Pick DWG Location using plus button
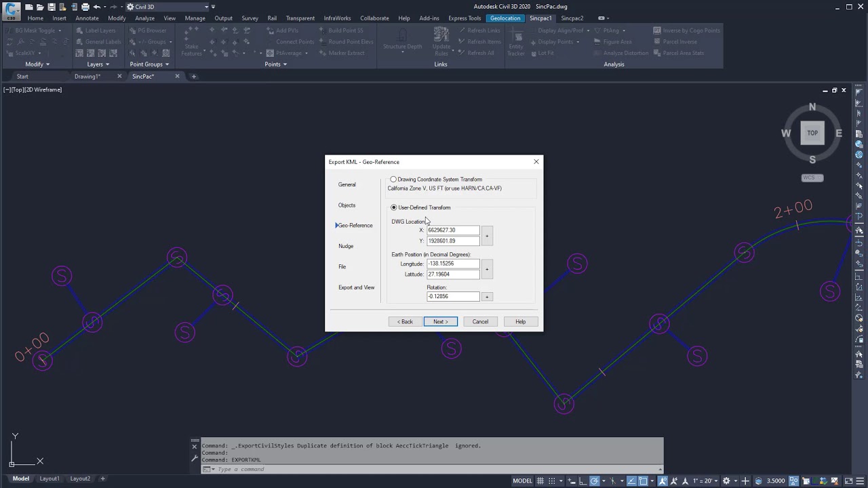Image resolution: width=868 pixels, height=488 pixels. (x=487, y=236)
